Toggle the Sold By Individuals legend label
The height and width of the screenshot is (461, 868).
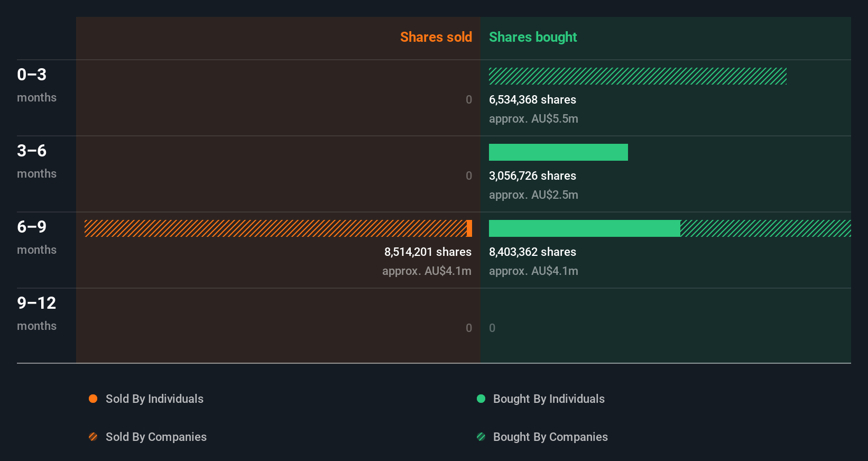point(154,399)
